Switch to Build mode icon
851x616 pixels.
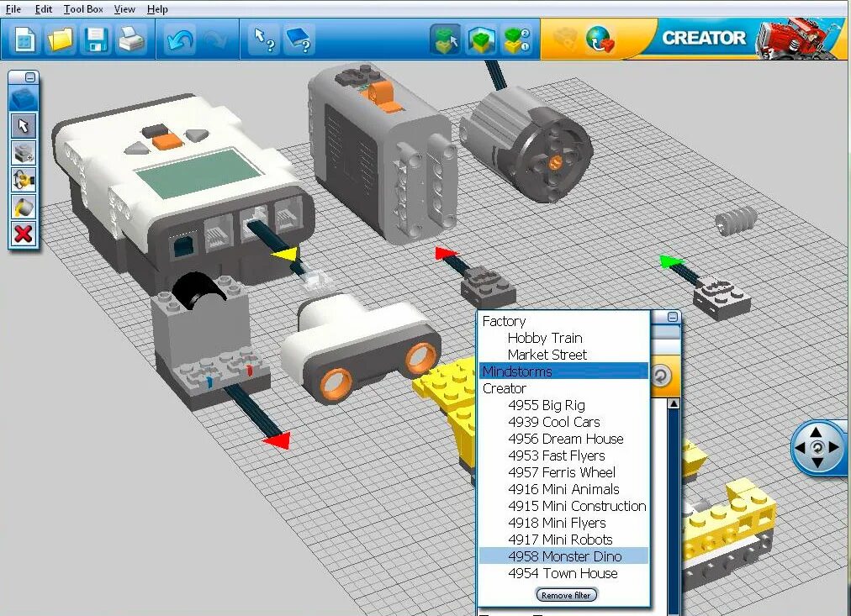446,39
